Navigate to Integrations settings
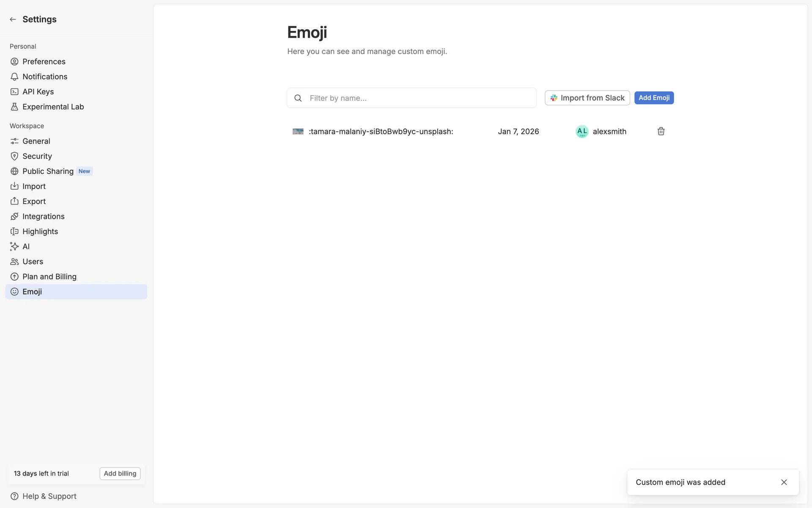 pos(43,216)
